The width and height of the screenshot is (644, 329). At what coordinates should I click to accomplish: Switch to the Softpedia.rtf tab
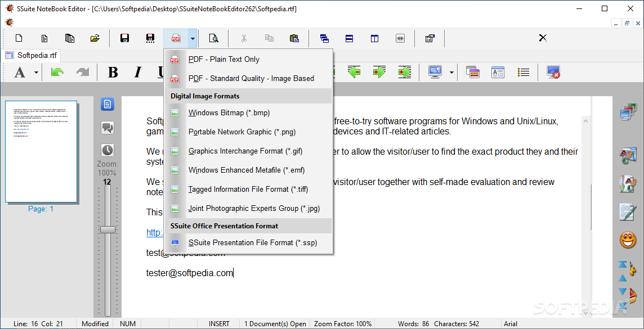32,55
